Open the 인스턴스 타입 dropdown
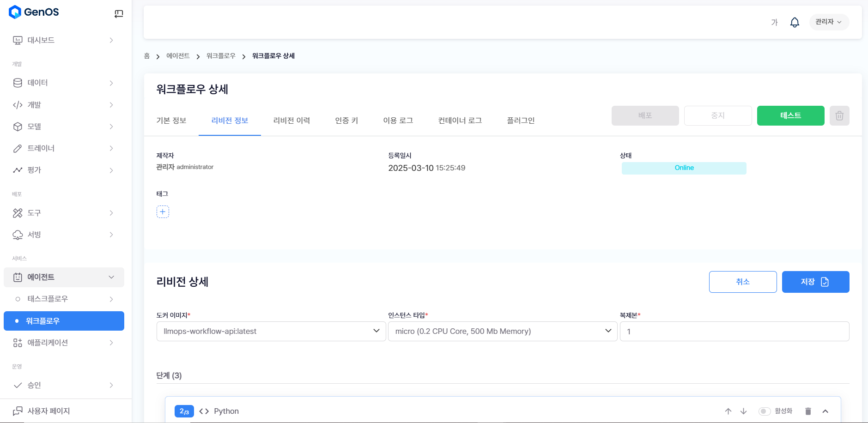The image size is (868, 423). coord(503,331)
